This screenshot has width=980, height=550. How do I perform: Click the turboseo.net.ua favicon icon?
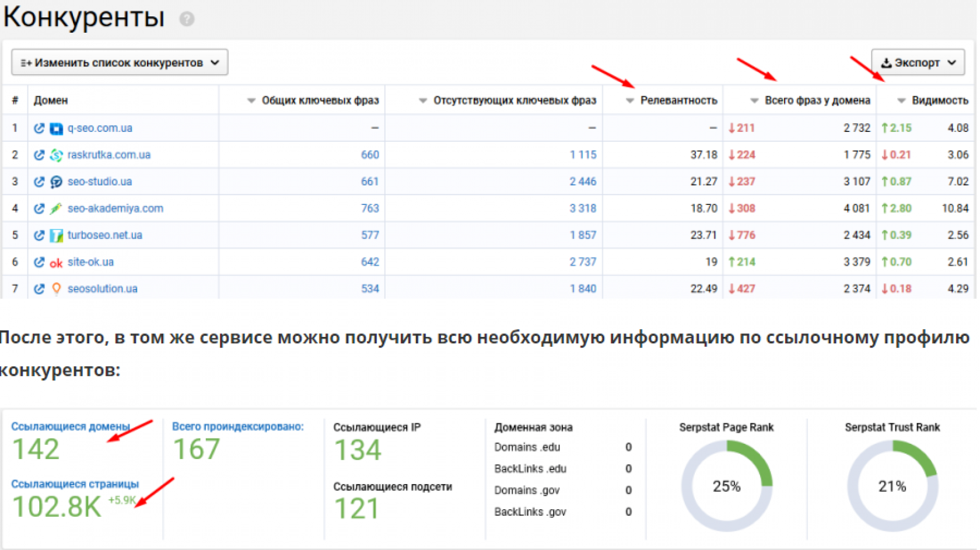(x=56, y=235)
